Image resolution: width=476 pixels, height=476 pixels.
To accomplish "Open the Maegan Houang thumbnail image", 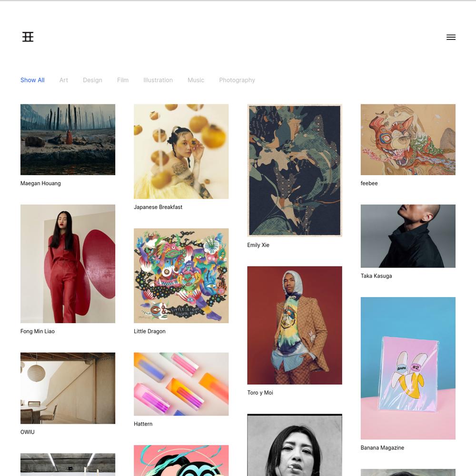I will tap(68, 139).
